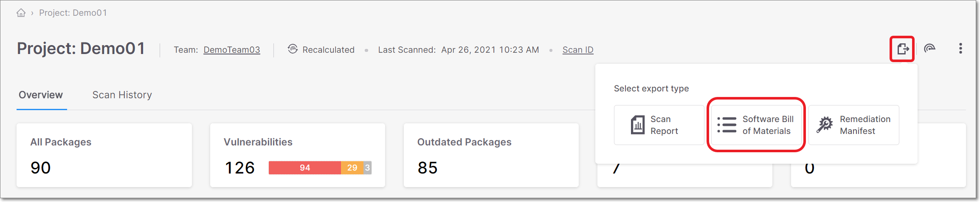Open the Scan ID link
Viewport: 980px width, 202px height.
[x=578, y=50]
